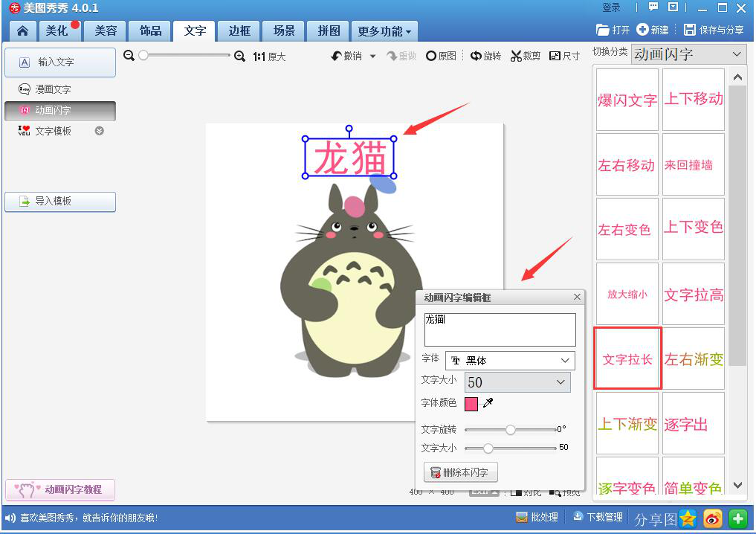
Task: Click 删除本闪字 delete button
Action: (460, 472)
